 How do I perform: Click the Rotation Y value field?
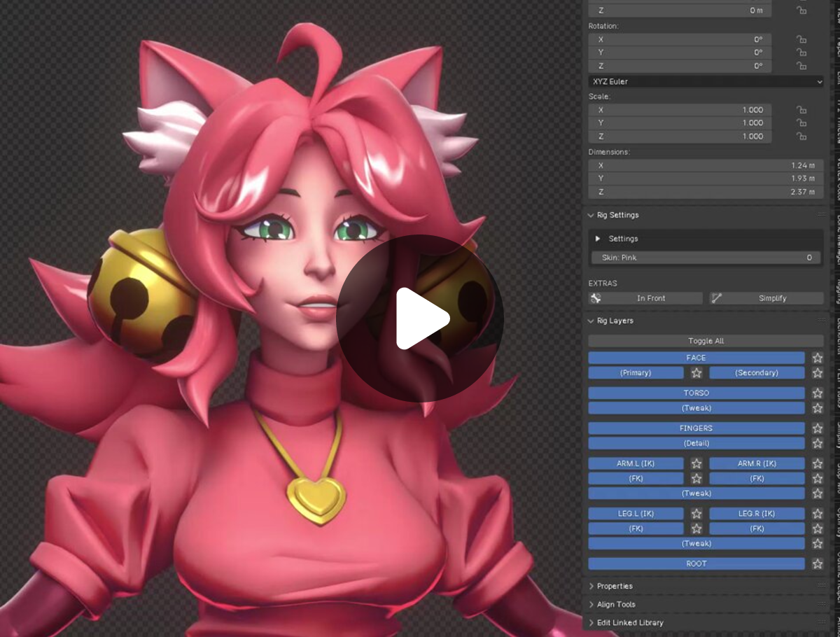[x=680, y=52]
